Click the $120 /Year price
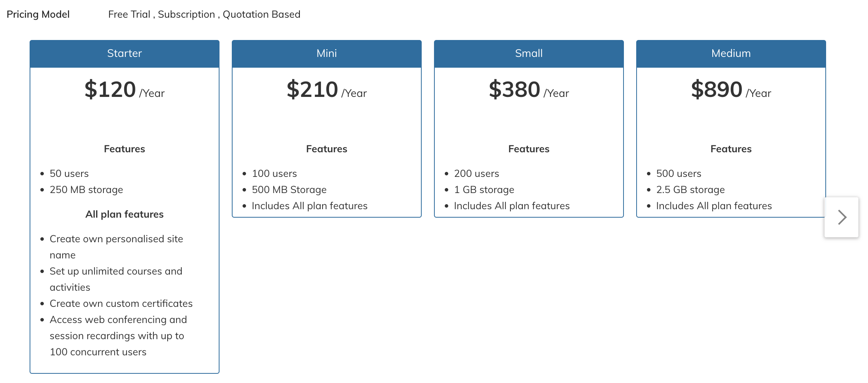This screenshot has height=383, width=868. pyautogui.click(x=125, y=90)
